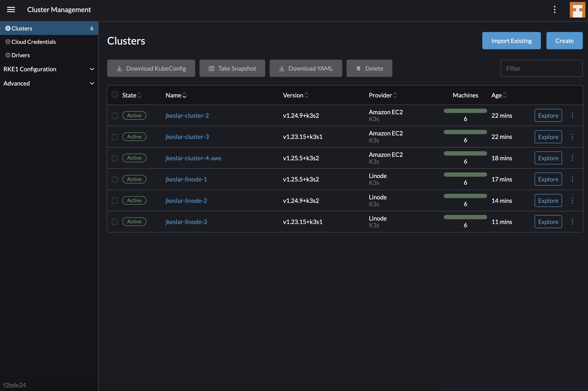Expand the RKE1 Configuration section
The width and height of the screenshot is (588, 391).
point(49,69)
